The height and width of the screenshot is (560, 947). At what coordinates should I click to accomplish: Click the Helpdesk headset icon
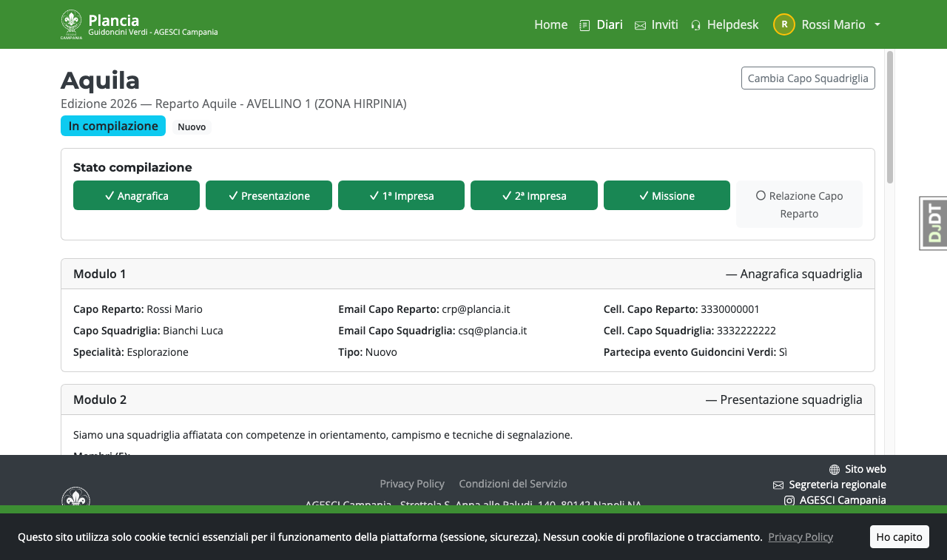point(695,25)
